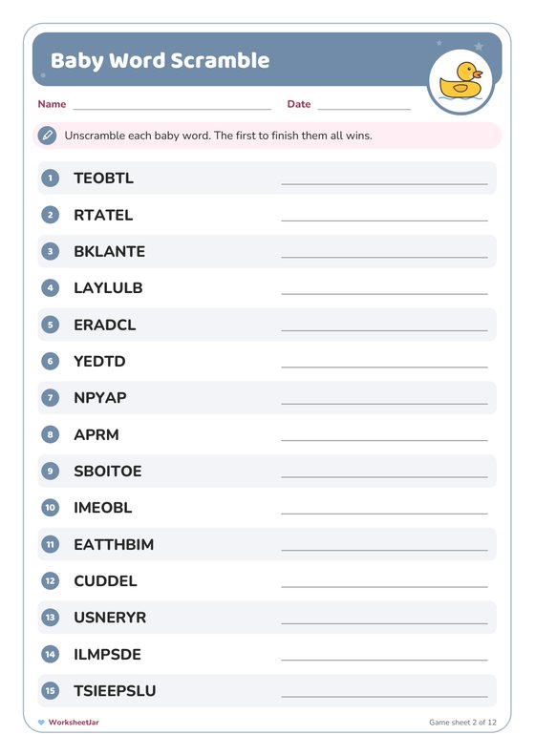
Task: Click the rubber duck icon
Action: click(x=460, y=81)
